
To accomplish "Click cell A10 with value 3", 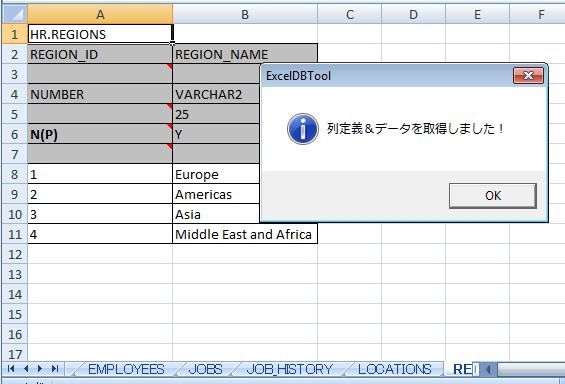I will click(100, 215).
